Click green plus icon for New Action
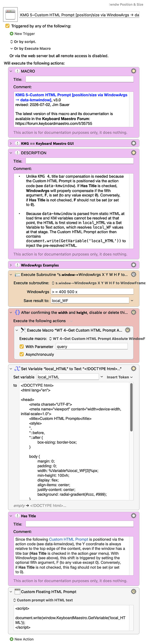This screenshot has width=148, height=644. click(12, 639)
